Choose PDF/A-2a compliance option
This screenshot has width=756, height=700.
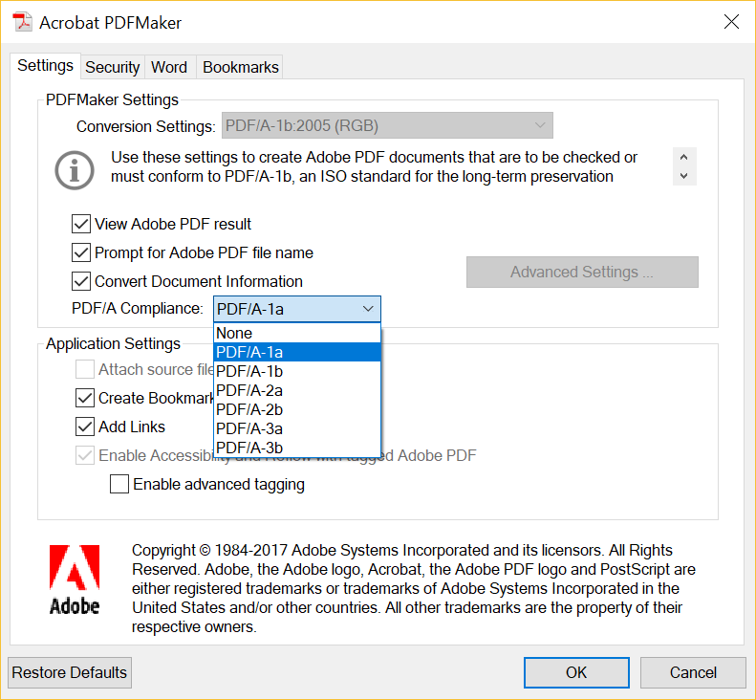pyautogui.click(x=297, y=390)
